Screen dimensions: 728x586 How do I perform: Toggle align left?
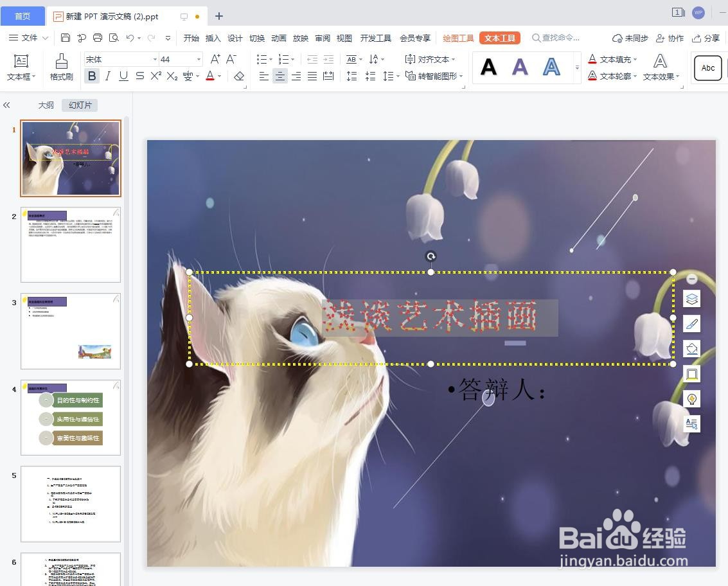click(x=263, y=76)
